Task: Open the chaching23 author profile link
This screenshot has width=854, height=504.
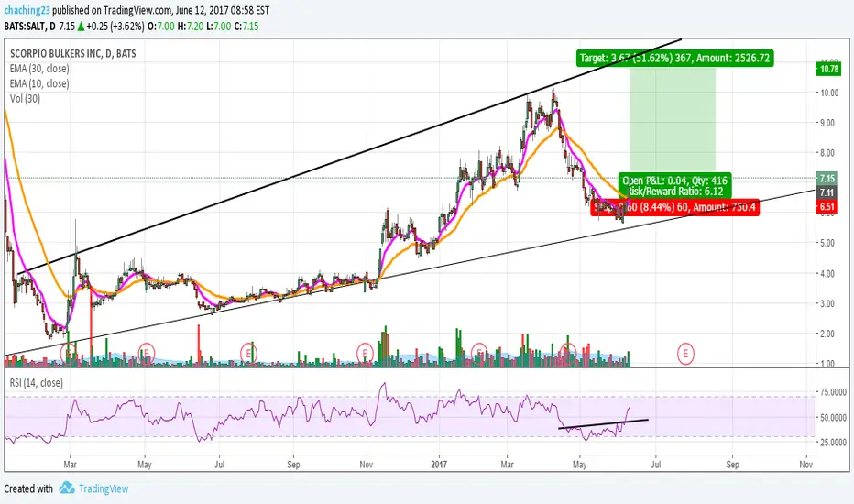Action: [x=27, y=10]
